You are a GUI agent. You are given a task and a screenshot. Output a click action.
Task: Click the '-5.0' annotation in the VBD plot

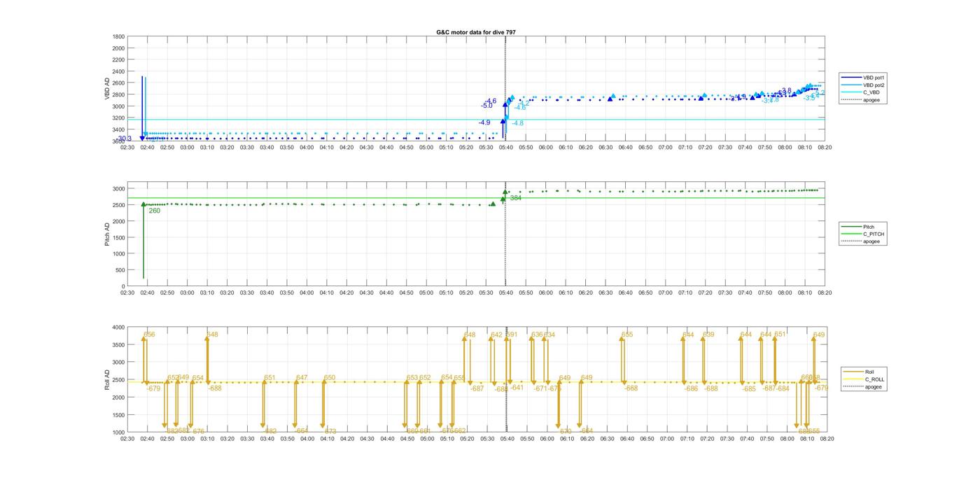[x=486, y=106]
